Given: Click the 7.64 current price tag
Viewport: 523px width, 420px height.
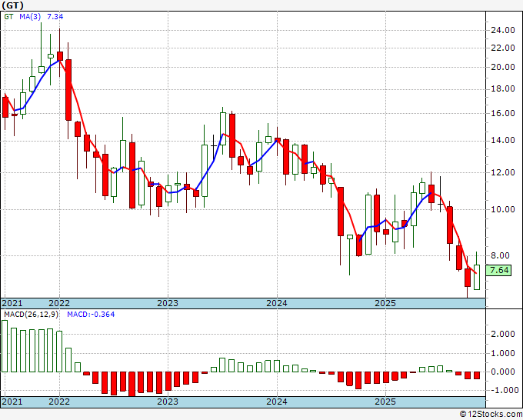Looking at the screenshot, I should click(498, 270).
